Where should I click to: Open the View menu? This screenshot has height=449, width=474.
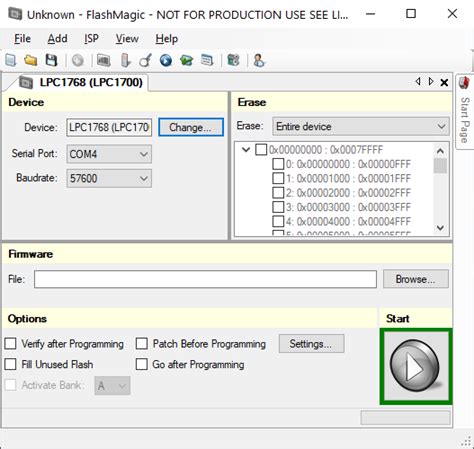[x=127, y=39]
